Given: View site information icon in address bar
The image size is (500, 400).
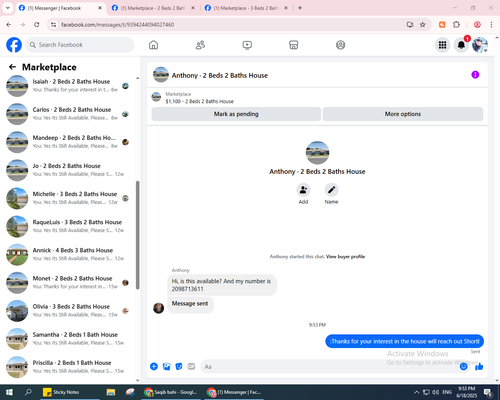Looking at the screenshot, I should (x=53, y=24).
